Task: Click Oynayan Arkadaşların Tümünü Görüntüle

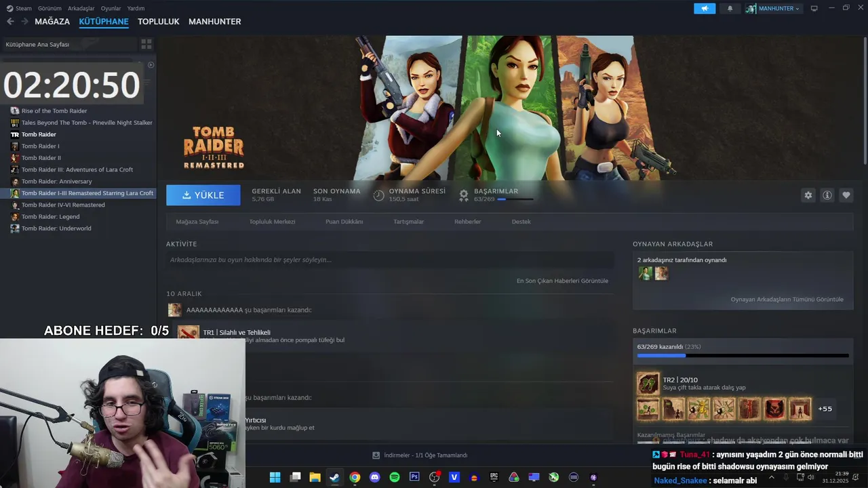Action: click(787, 299)
